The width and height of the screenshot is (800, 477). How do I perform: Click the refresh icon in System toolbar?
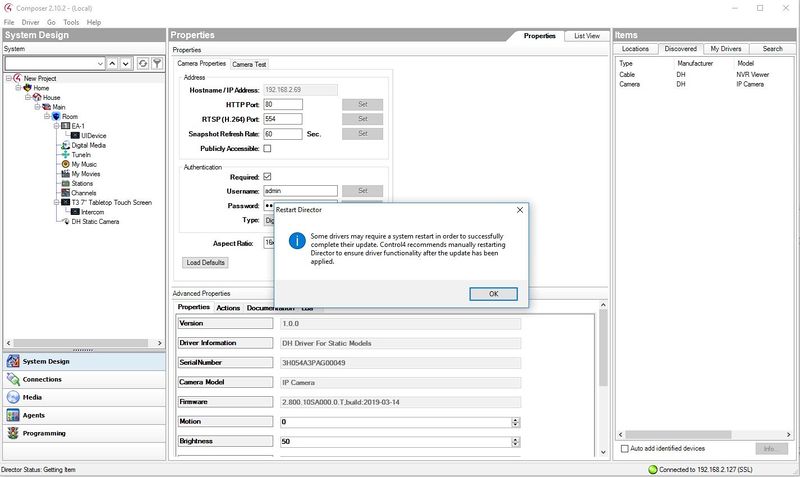143,63
